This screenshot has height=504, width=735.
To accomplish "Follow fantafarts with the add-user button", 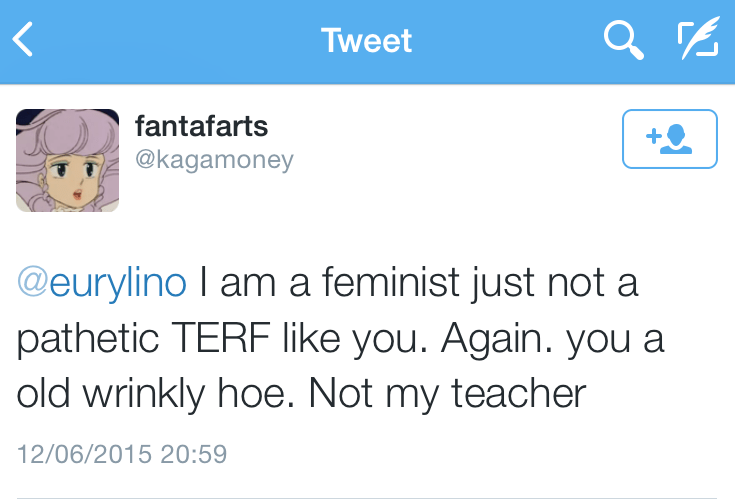I will point(669,139).
